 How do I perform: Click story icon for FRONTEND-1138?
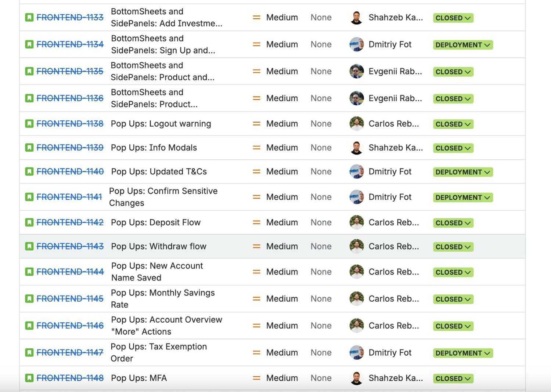tap(29, 124)
